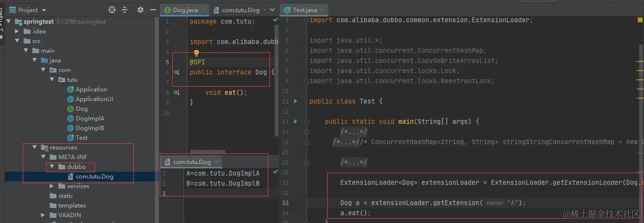Click line 'B=com.tutu.DogImplB' in editor
This screenshot has height=223, width=644.
223,183
